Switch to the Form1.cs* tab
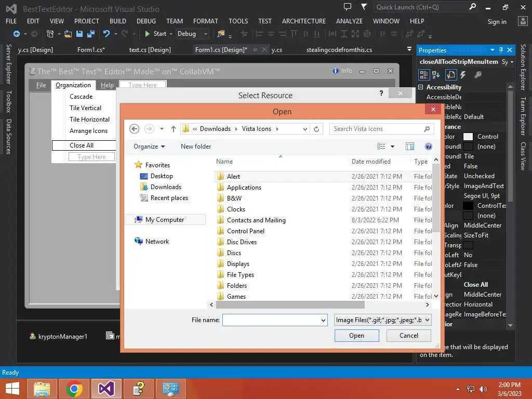Screen dimensions: 532x399 click(91, 49)
